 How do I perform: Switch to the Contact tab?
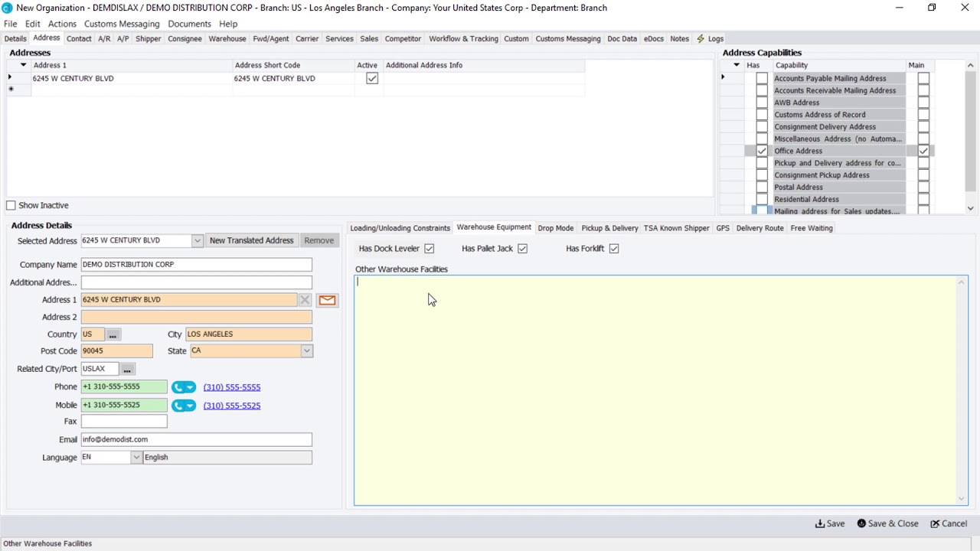coord(79,38)
